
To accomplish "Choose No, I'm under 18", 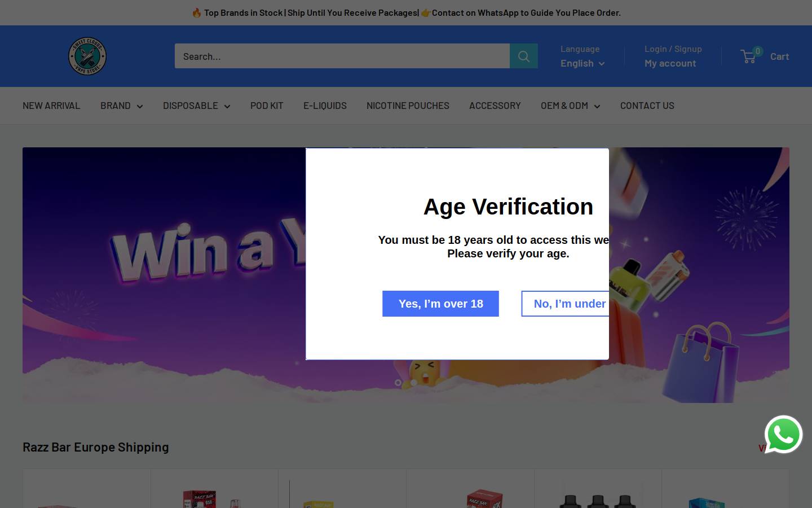I will pyautogui.click(x=565, y=304).
